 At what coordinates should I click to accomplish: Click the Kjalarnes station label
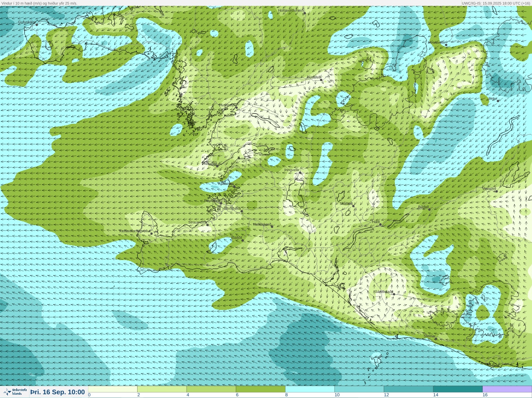point(226,184)
